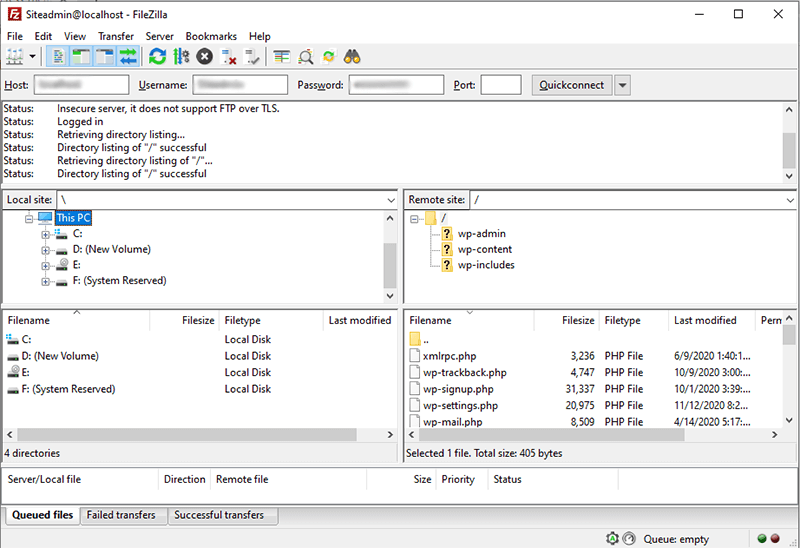Open directory listing filters dialog

tap(281, 57)
